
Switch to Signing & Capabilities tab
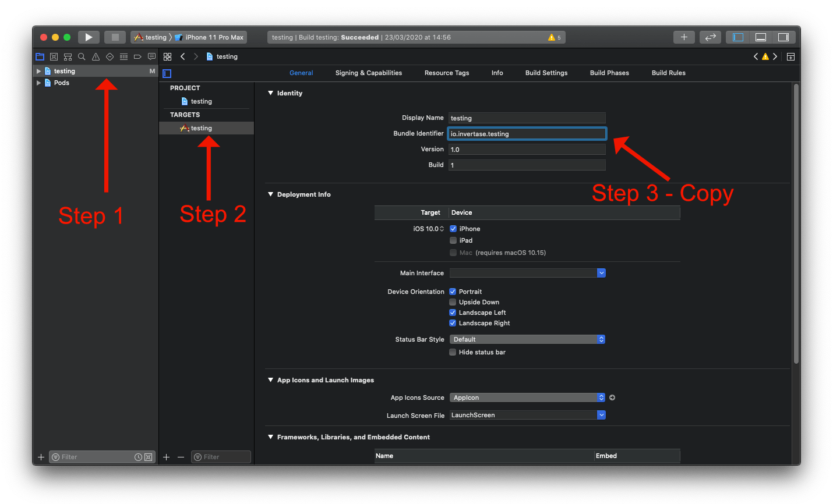369,73
